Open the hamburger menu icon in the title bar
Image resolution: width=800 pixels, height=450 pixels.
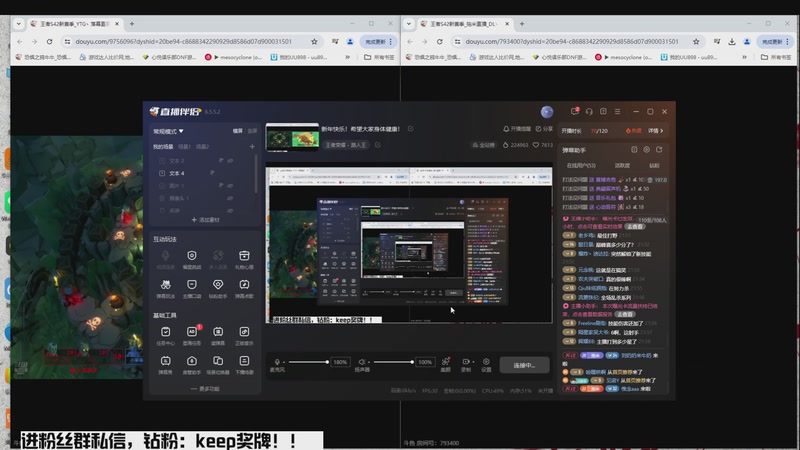pyautogui.click(x=617, y=111)
